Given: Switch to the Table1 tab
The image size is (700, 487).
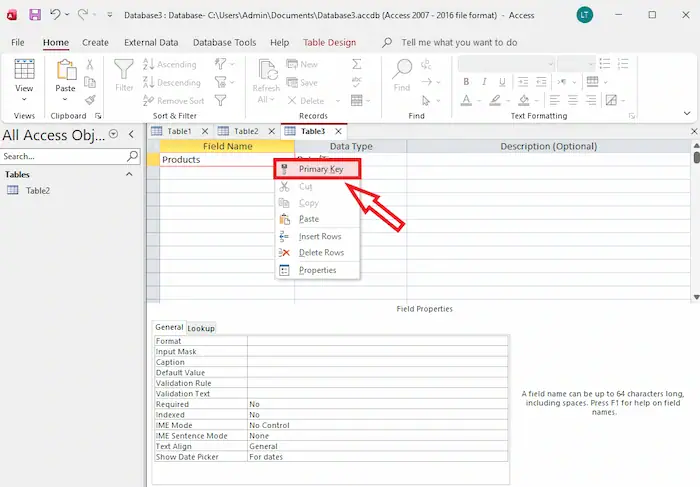Looking at the screenshot, I should pyautogui.click(x=179, y=131).
